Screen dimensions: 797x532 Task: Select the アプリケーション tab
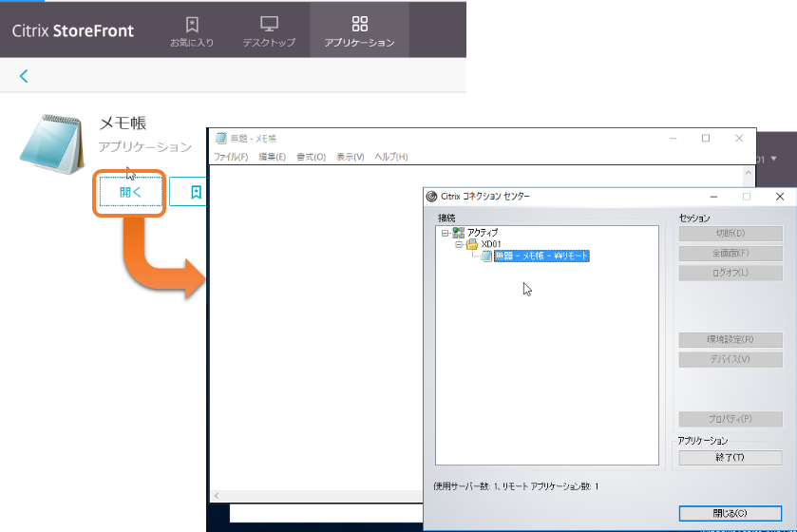coord(359,32)
